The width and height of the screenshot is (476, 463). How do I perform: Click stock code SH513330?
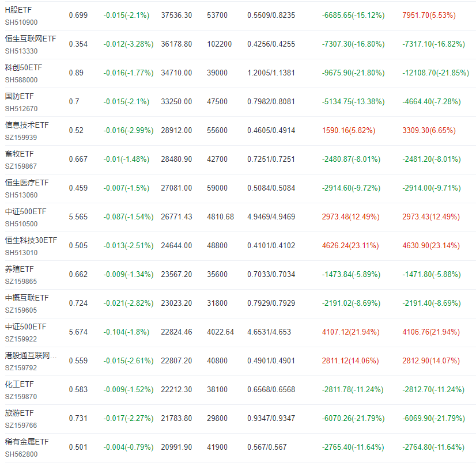click(x=21, y=51)
